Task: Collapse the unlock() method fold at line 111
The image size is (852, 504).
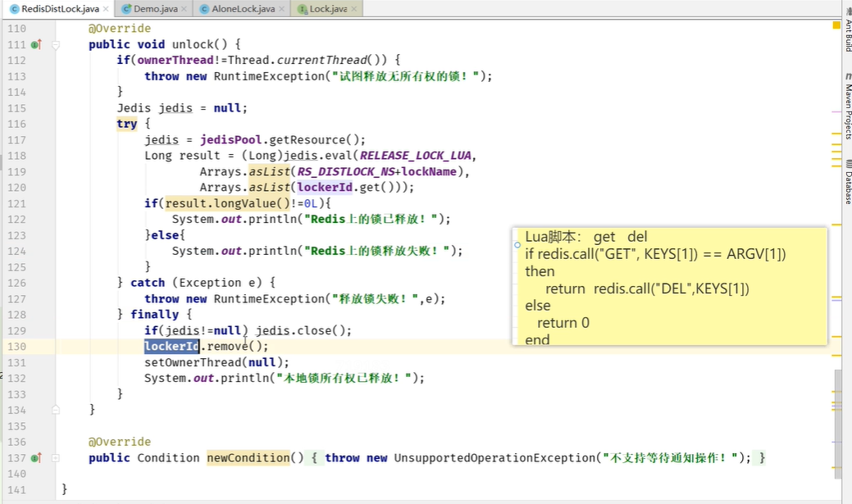Action: point(56,45)
